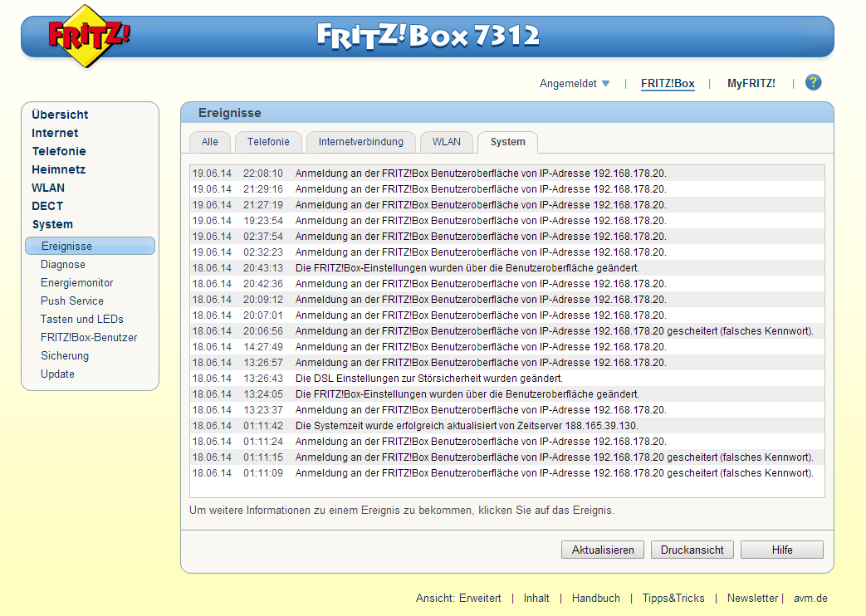Open the blue help question mark icon

(813, 82)
